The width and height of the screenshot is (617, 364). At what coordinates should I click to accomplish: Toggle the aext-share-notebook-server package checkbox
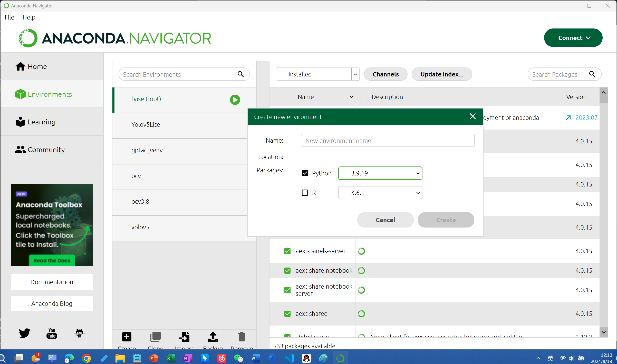point(287,290)
